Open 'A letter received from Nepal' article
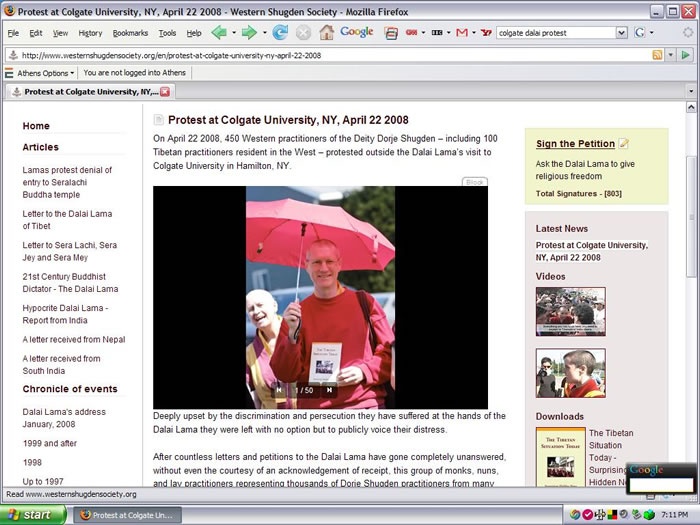The height and width of the screenshot is (525, 700). tap(74, 340)
